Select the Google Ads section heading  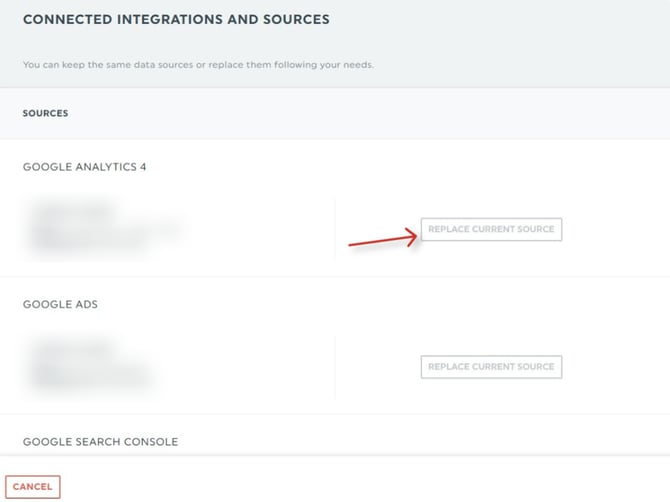point(60,304)
